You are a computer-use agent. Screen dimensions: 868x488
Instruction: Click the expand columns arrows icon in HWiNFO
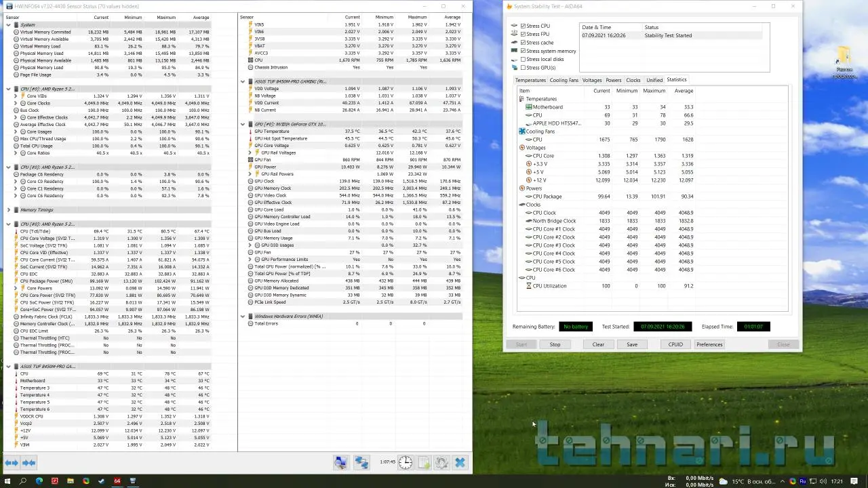[x=12, y=463]
